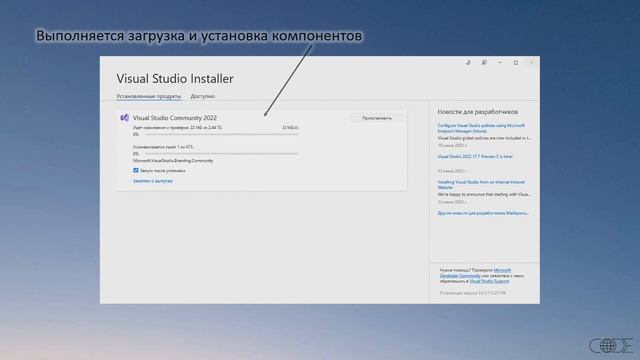Click the Visual Studio Community 2022 logo icon
The image size is (640, 360).
tap(124, 118)
